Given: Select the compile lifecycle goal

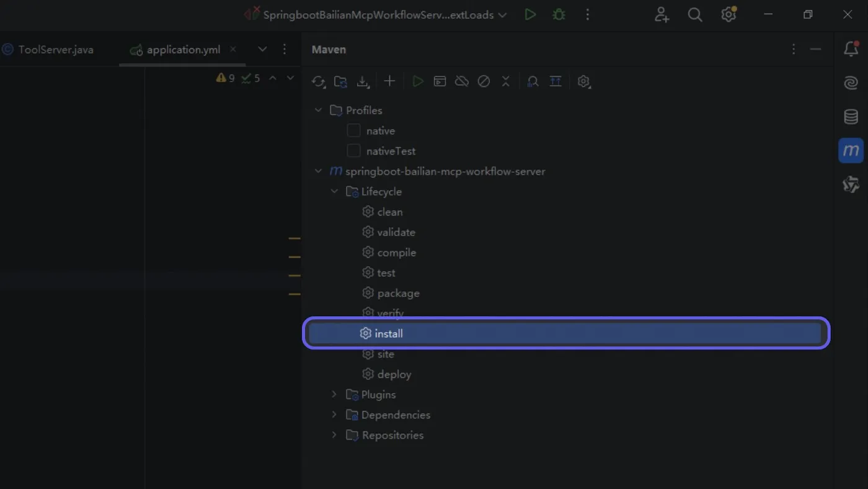Looking at the screenshot, I should (x=389, y=253).
